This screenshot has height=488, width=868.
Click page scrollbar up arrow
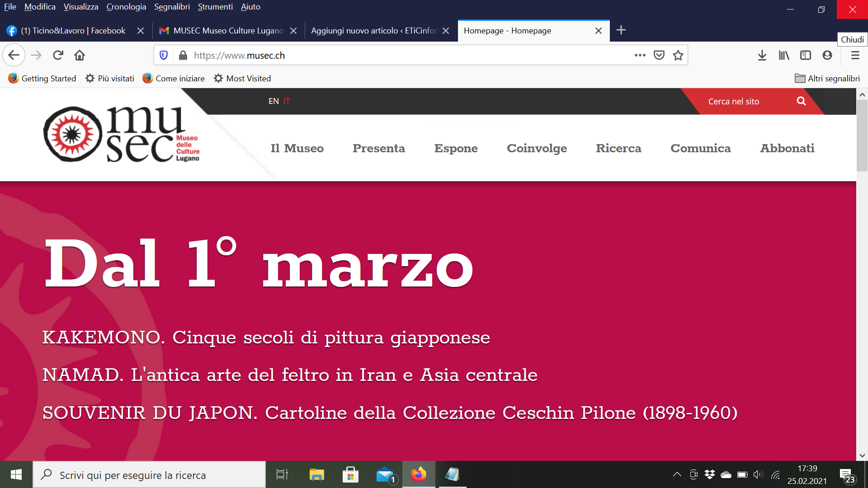point(862,94)
